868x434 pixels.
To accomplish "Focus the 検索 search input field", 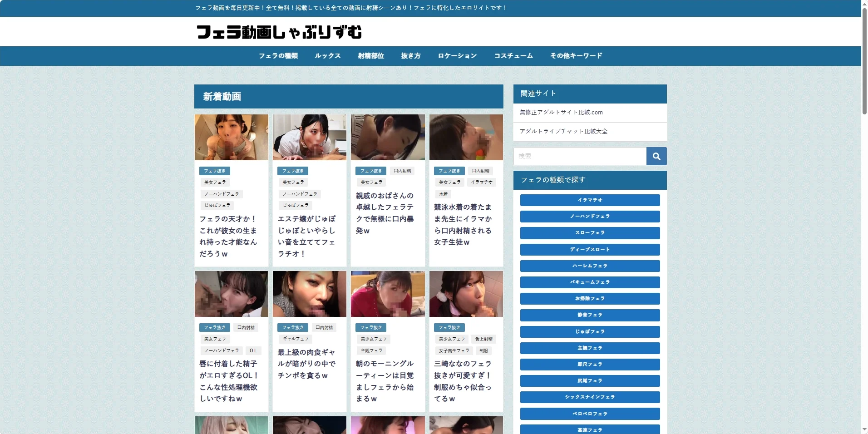I will point(580,156).
